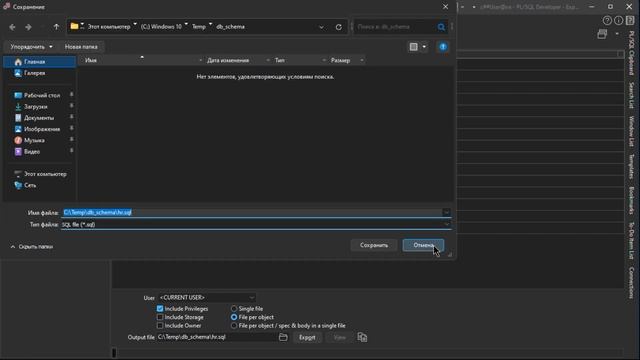This screenshot has width=640, height=360.
Task: Open the Упорядочить dropdown menu
Action: 31,47
